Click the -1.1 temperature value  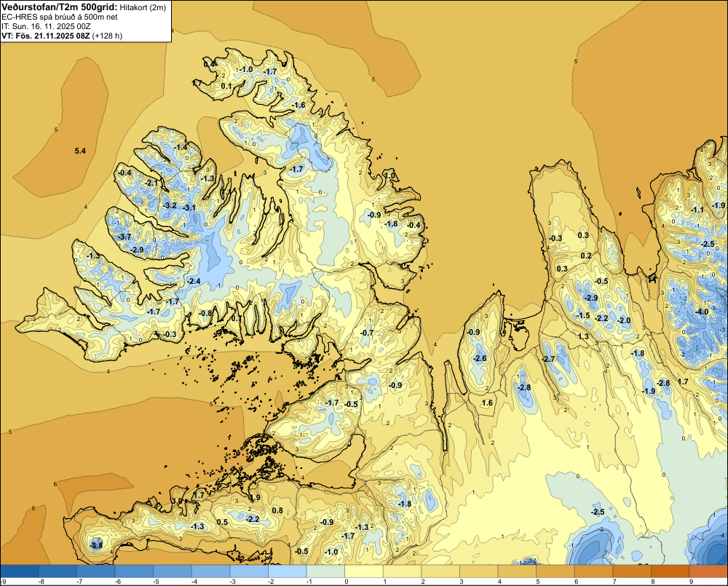tap(697, 210)
